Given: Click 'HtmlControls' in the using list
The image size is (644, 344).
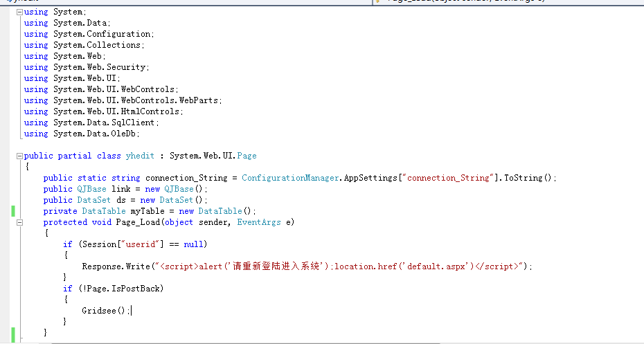Looking at the screenshot, I should pos(150,111).
